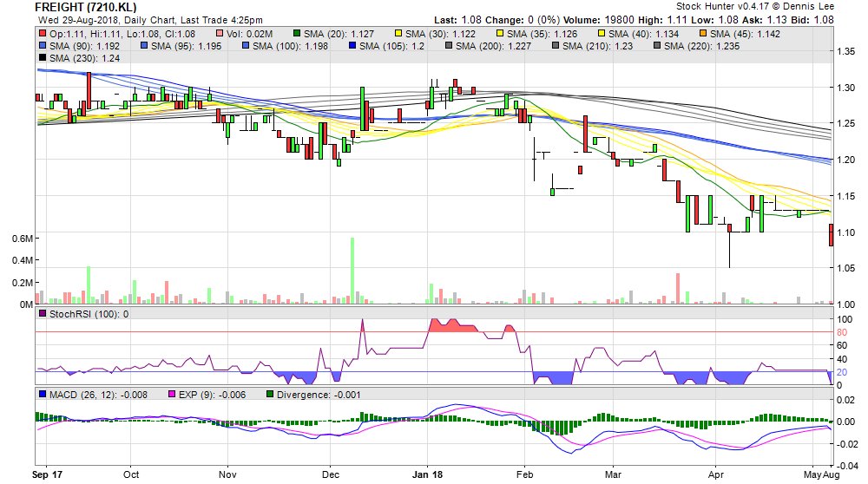This screenshot has width=868, height=484.
Task: Click the 'SMA (230): 1.24' legend label
Action: [85, 58]
